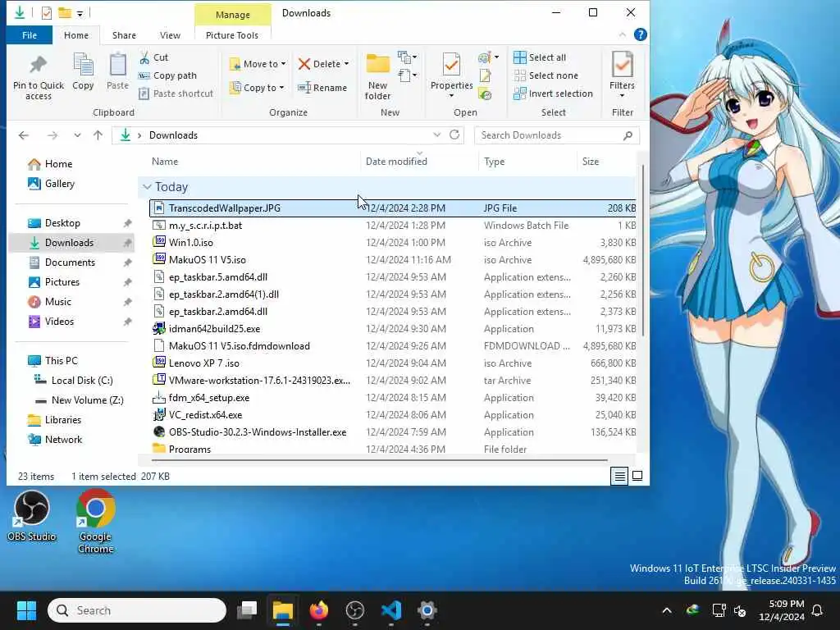Click Select none in the ribbon
Screen dimensions: 840x630
click(546, 75)
